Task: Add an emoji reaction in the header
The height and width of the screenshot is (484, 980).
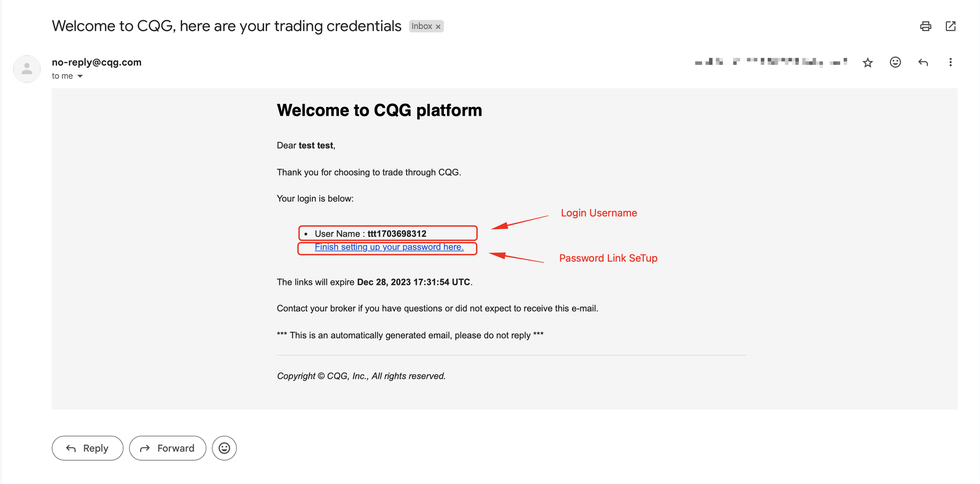Action: 895,62
